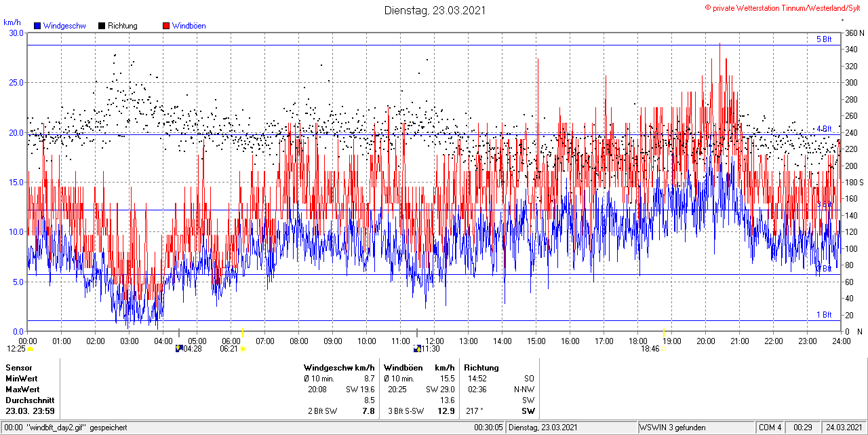
Task: Click the 06:21 sunrise time label
Action: tap(229, 349)
